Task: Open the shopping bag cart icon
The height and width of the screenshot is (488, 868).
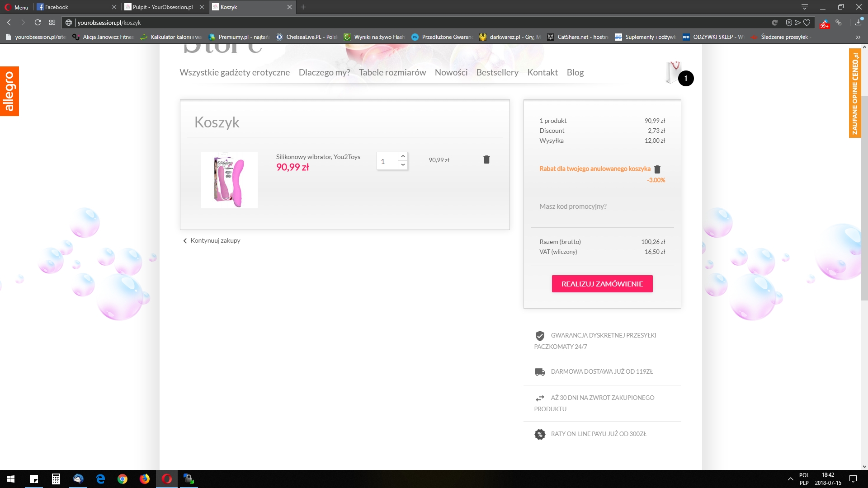Action: 674,72
